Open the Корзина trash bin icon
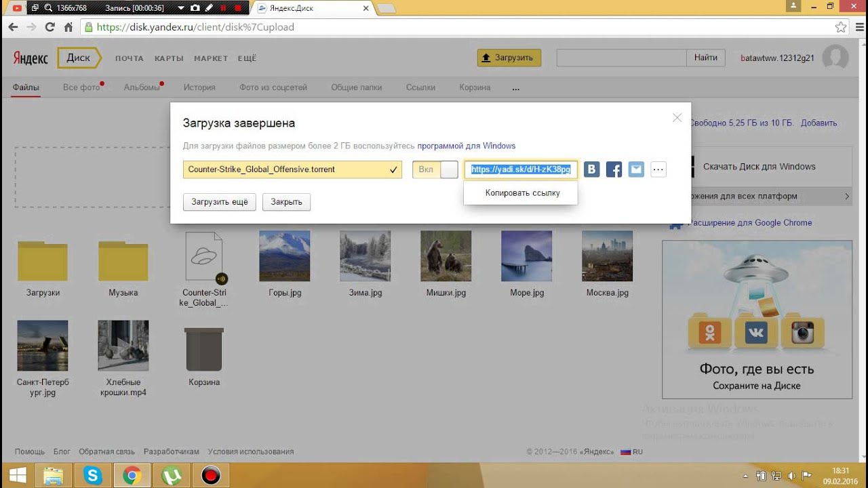868x488 pixels. [x=204, y=349]
